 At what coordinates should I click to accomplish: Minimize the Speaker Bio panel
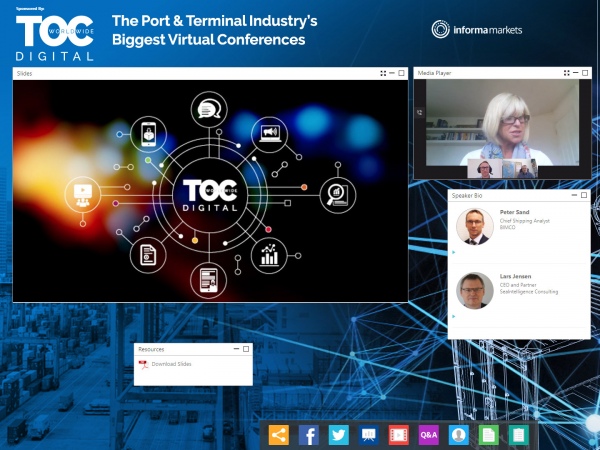click(x=574, y=196)
